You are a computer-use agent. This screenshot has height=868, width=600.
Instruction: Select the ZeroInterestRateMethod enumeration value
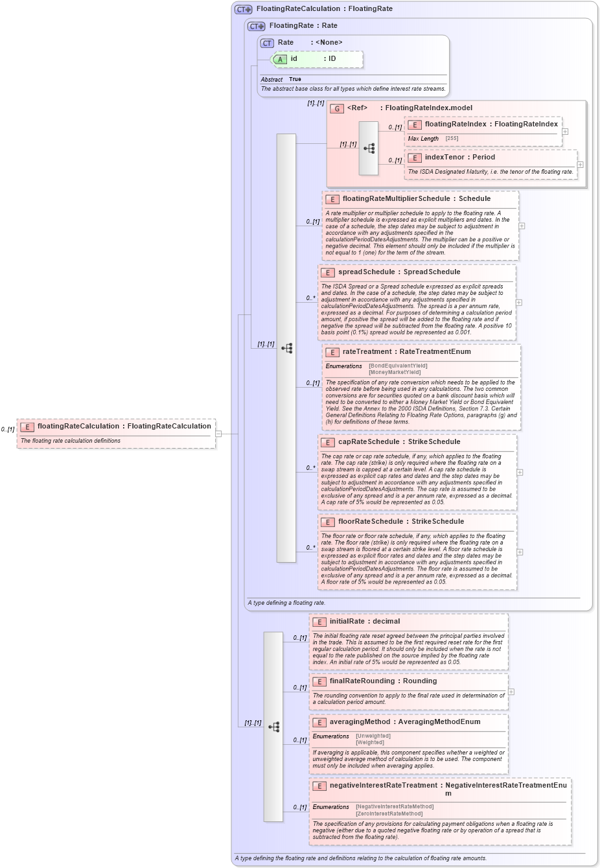pyautogui.click(x=389, y=814)
